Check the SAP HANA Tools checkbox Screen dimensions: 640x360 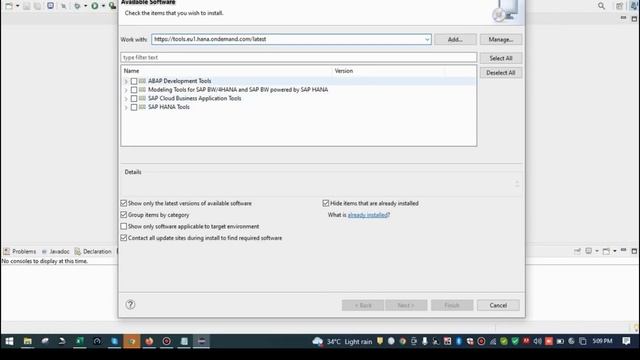click(x=134, y=107)
